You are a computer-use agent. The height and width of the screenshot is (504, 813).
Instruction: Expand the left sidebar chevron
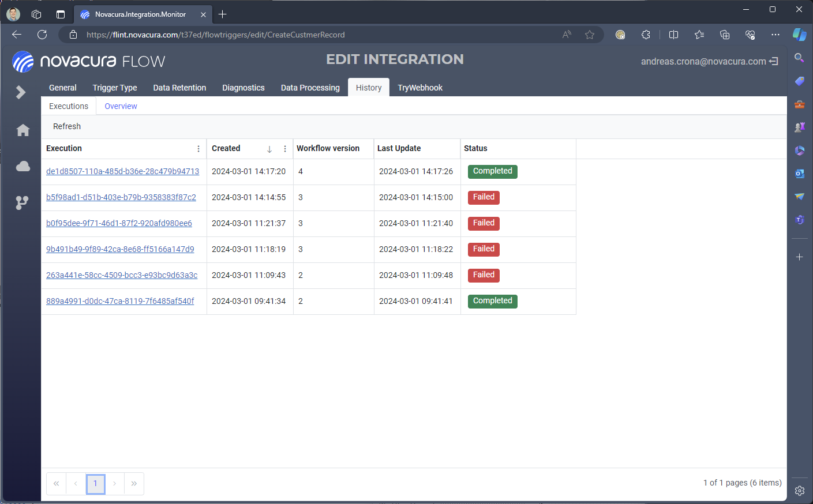tap(21, 92)
